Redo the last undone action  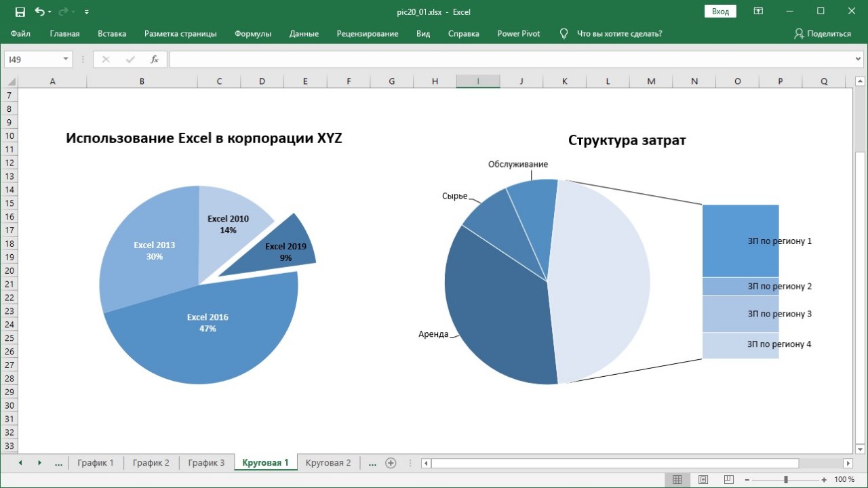(x=64, y=12)
